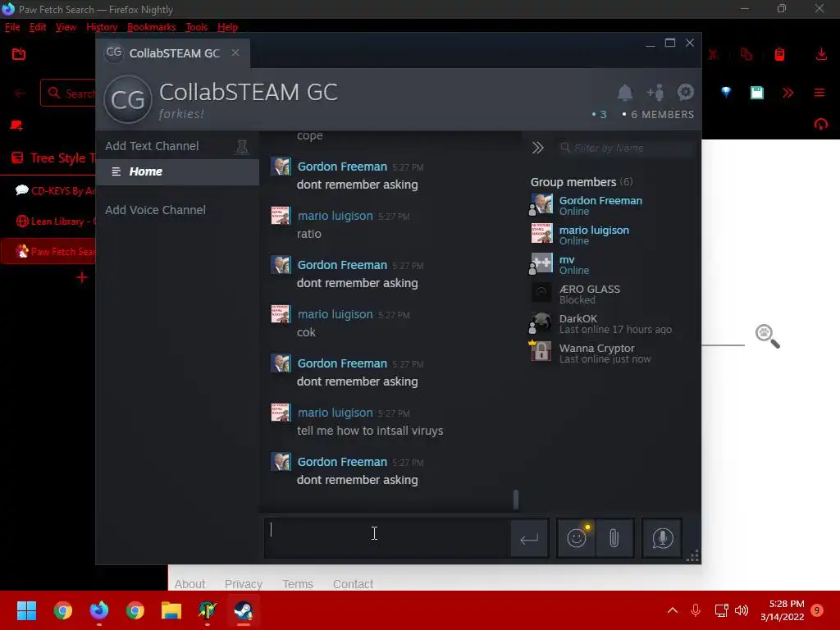This screenshot has width=840, height=630.
Task: Click the CG group avatar in header
Action: coord(127,99)
